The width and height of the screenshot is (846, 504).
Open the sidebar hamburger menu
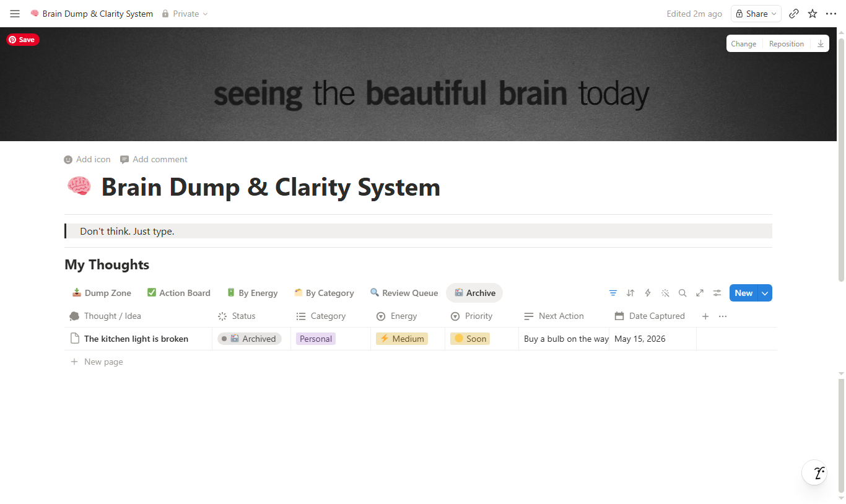point(15,14)
